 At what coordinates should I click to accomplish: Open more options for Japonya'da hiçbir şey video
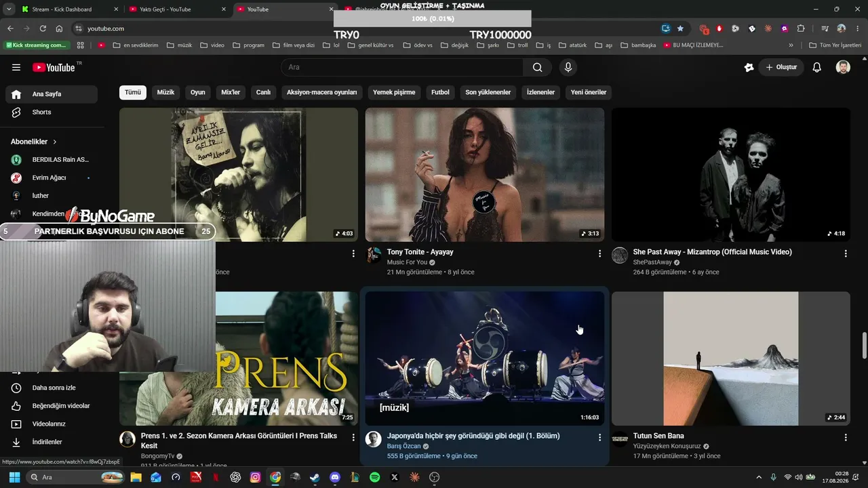pos(599,438)
